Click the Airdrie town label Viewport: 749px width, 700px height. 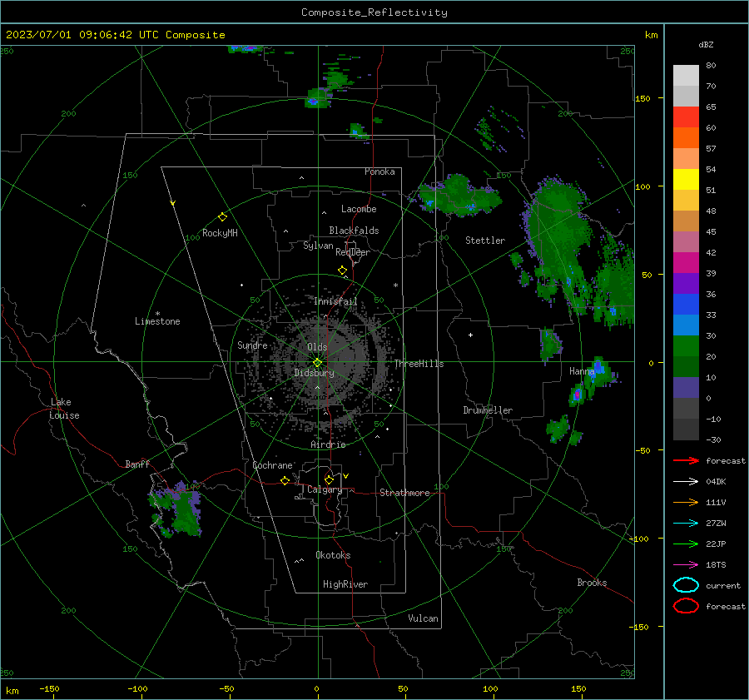tap(328, 444)
